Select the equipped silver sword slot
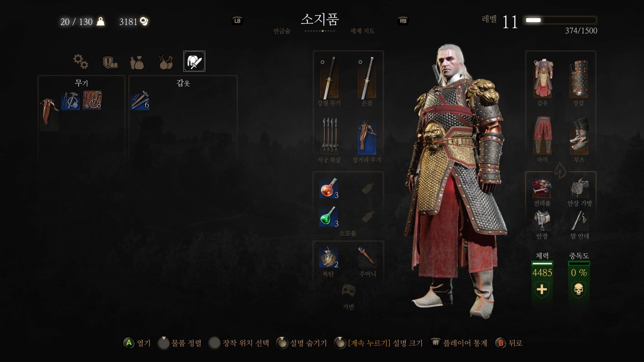This screenshot has height=362, width=644. [367, 78]
